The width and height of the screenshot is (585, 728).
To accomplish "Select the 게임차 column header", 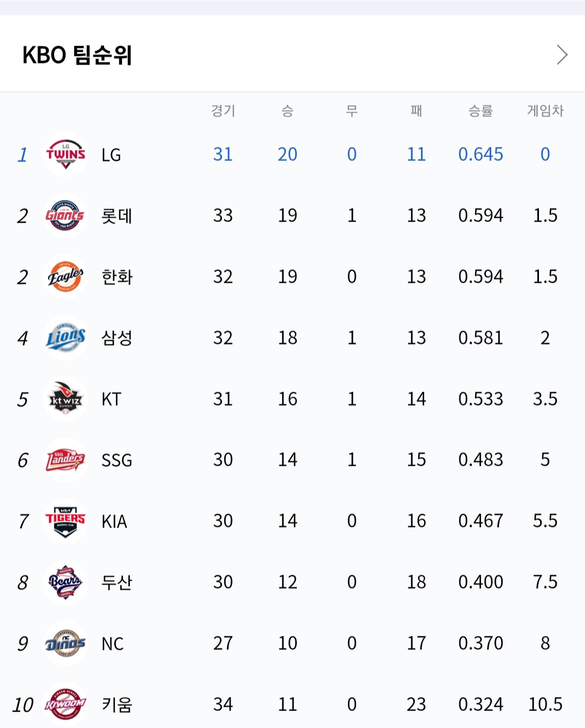I will click(545, 111).
